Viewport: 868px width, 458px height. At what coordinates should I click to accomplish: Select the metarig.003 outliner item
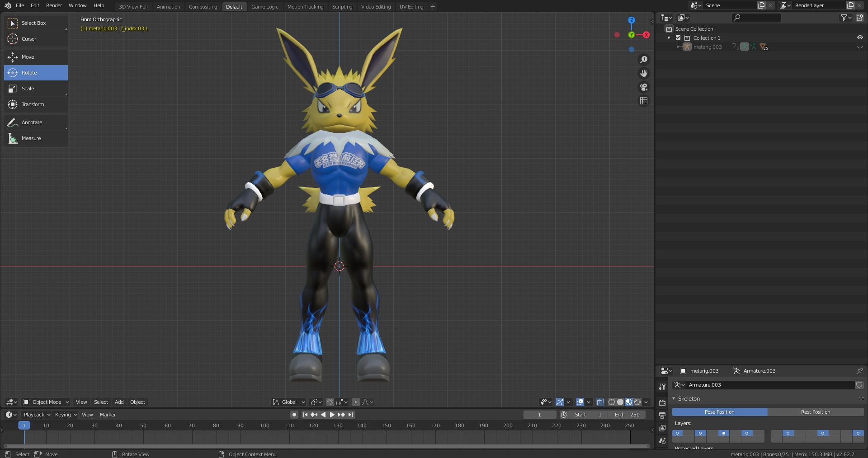pyautogui.click(x=708, y=47)
